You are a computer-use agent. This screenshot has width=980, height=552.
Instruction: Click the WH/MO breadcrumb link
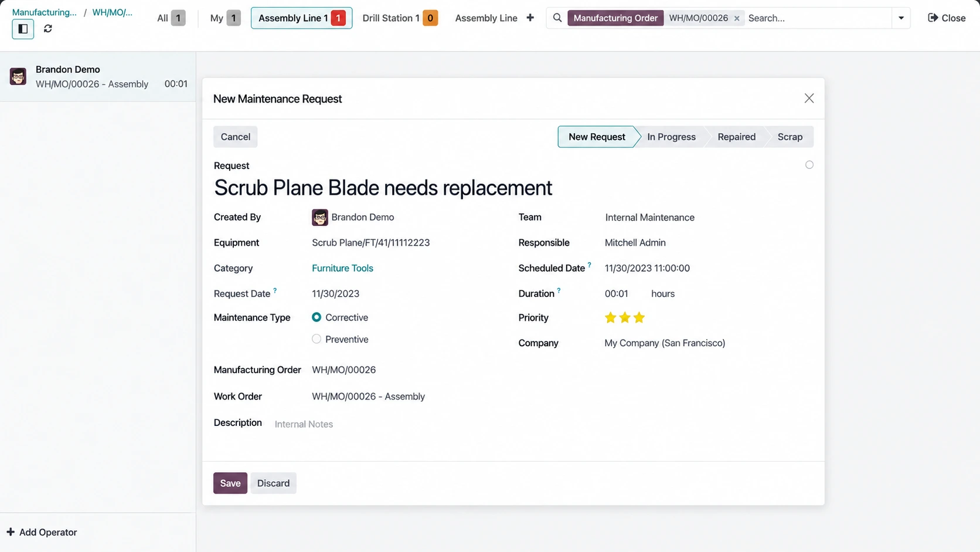(113, 12)
